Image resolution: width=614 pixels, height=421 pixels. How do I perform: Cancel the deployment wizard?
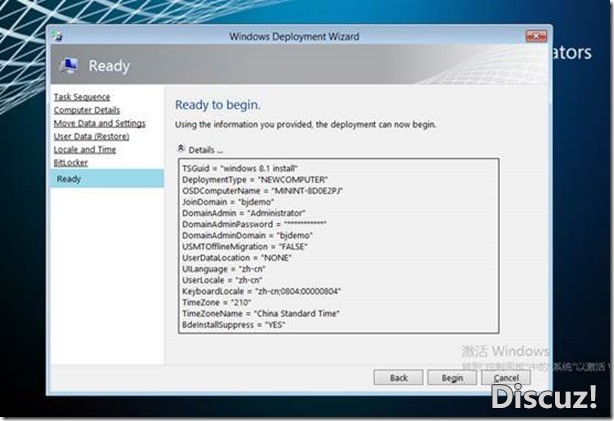click(x=506, y=378)
